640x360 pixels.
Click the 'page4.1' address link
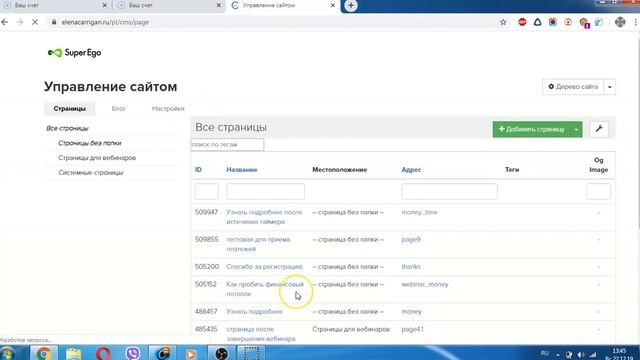[412, 329]
